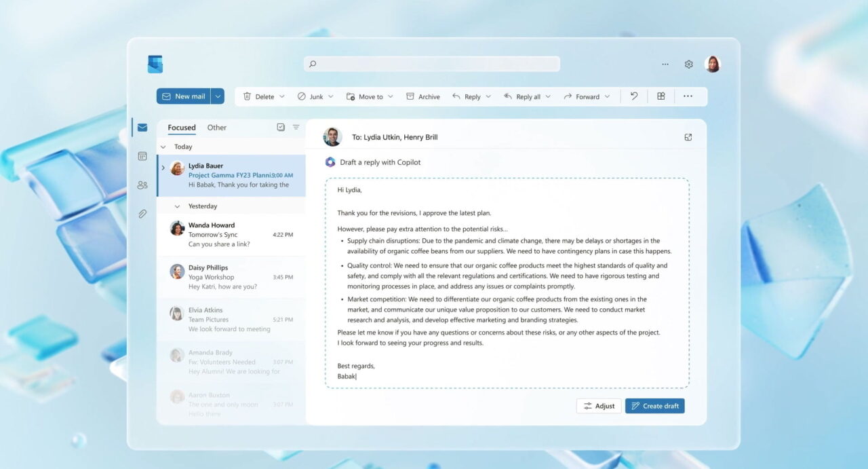Collapse the Today email group
The image size is (868, 469).
click(x=163, y=146)
